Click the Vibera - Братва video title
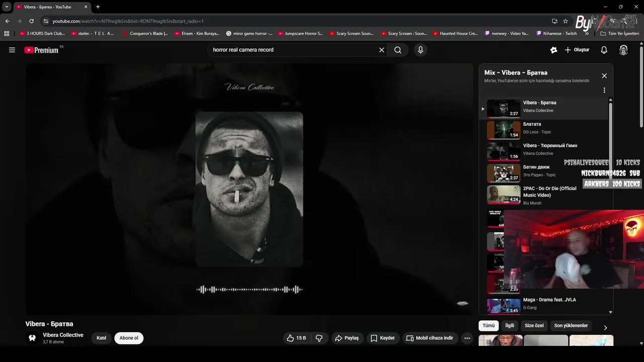The width and height of the screenshot is (644, 362). pos(49,324)
